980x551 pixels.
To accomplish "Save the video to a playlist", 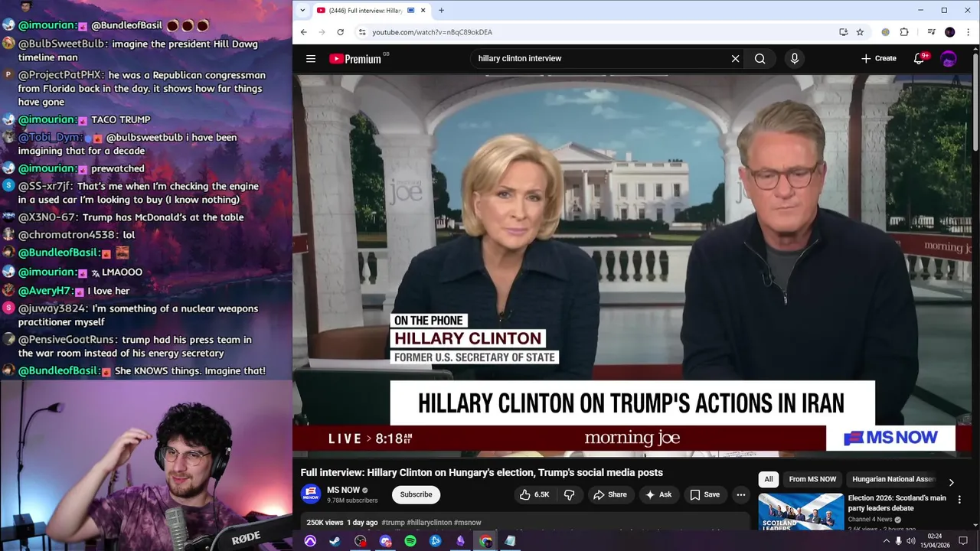I will (704, 494).
